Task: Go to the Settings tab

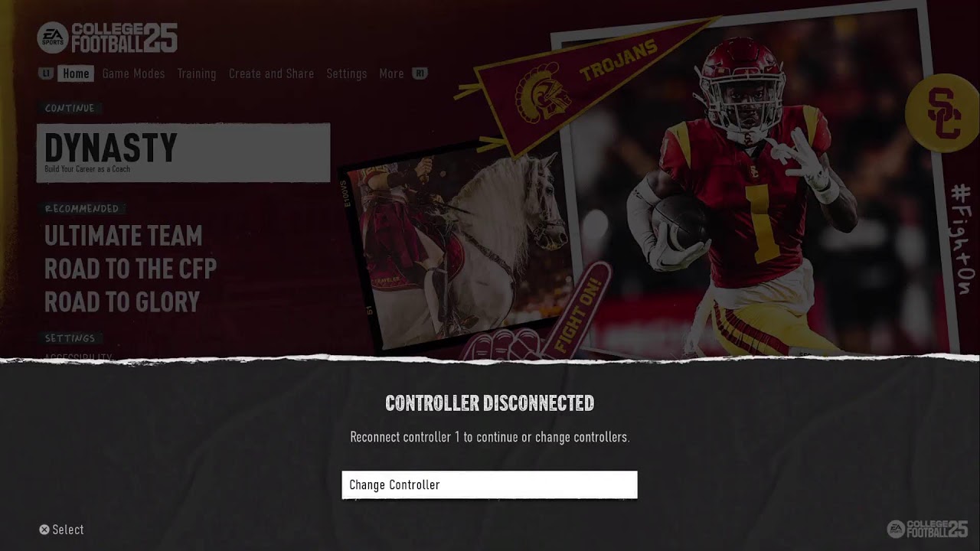Action: click(x=347, y=73)
